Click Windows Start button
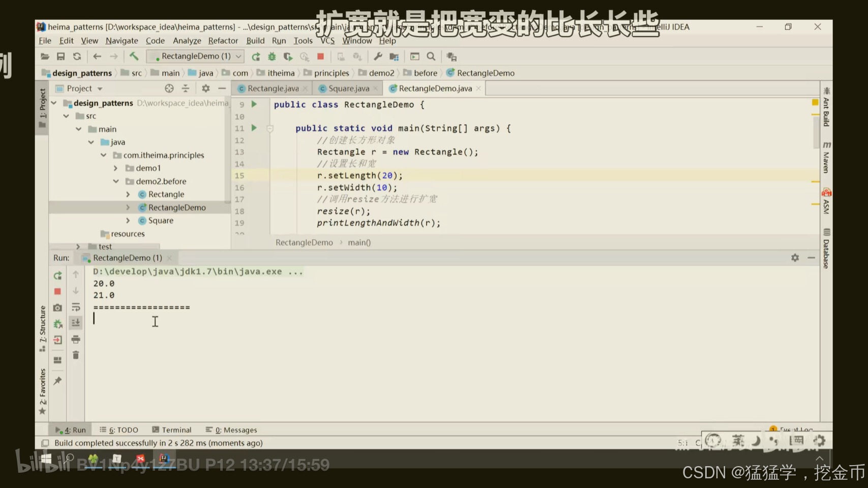 (46, 460)
